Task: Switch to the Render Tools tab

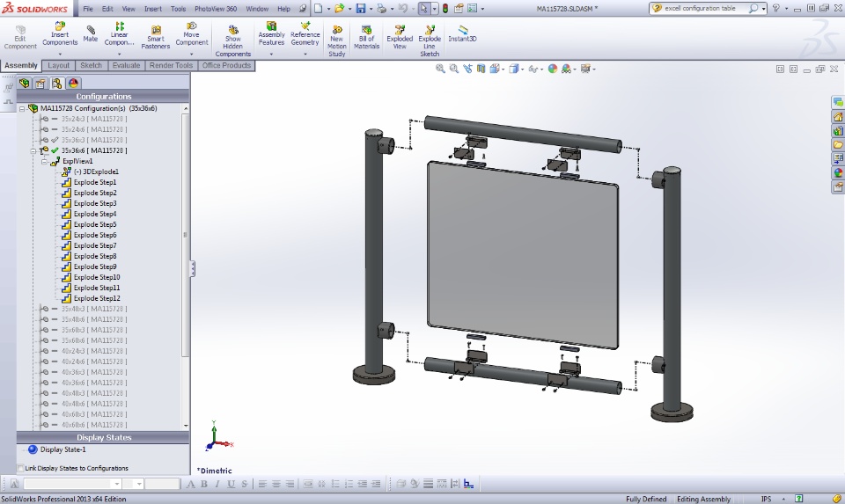Action: coord(171,65)
